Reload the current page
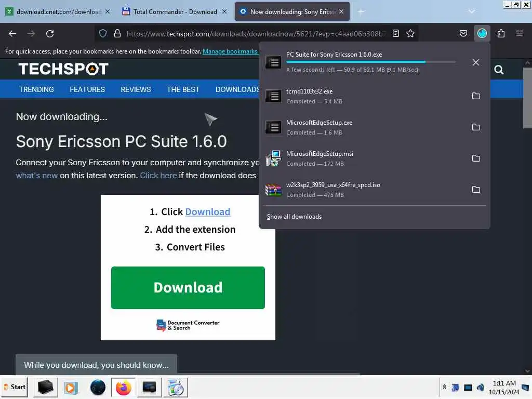Screen dimensions: 532x399 [50, 34]
